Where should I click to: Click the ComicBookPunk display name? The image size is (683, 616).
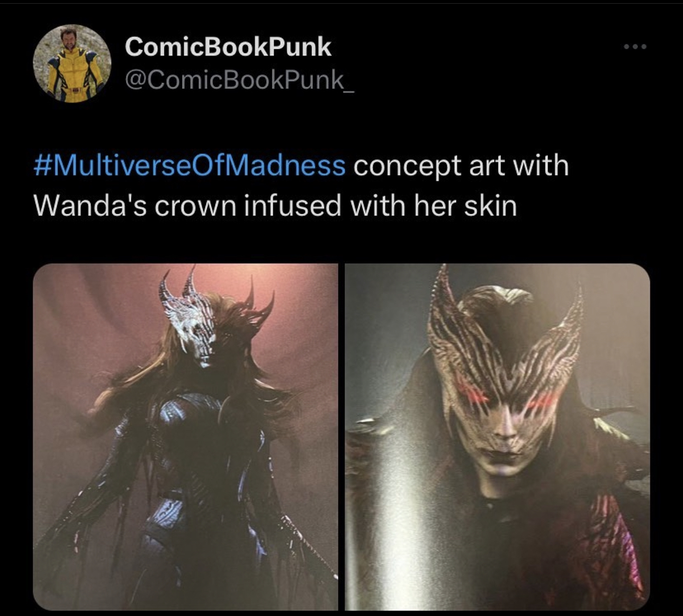click(228, 47)
